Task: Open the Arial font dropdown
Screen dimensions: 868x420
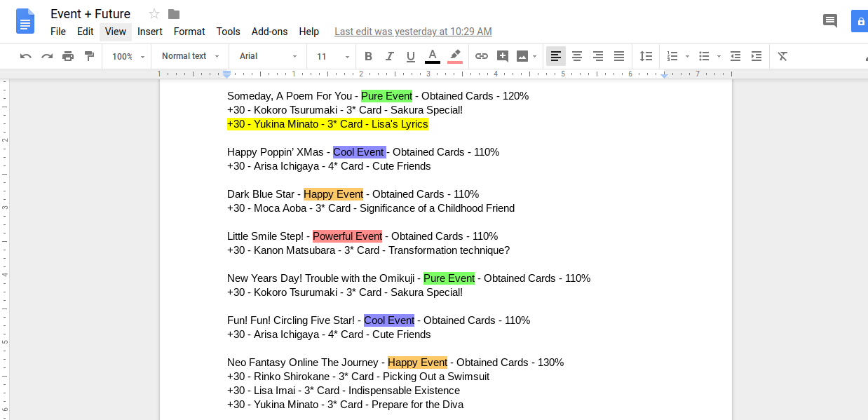Action: coord(268,56)
